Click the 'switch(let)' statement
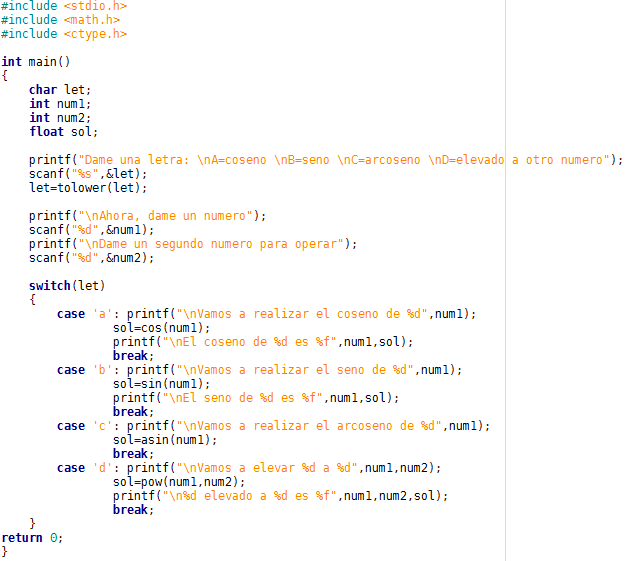Image resolution: width=626 pixels, height=561 pixels. (x=67, y=285)
